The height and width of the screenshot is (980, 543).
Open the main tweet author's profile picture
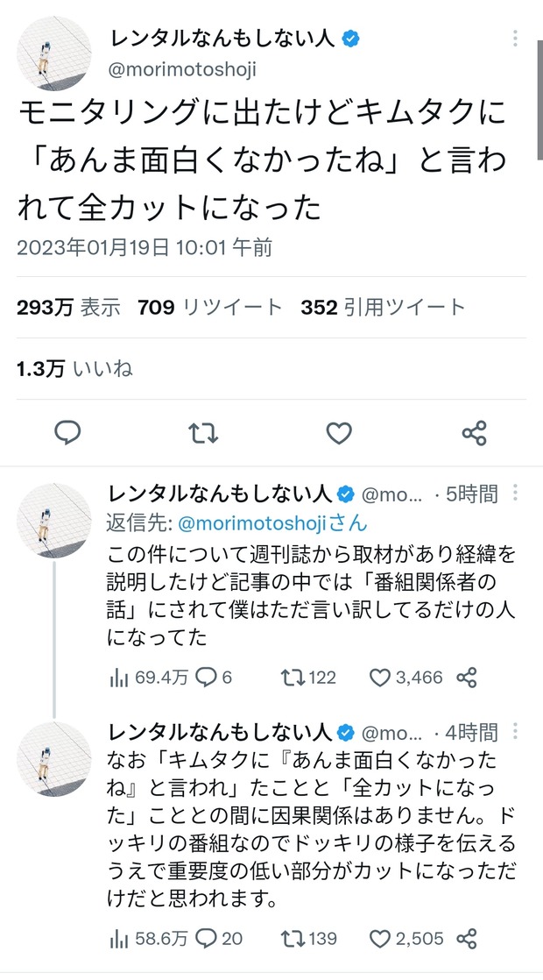point(54,53)
